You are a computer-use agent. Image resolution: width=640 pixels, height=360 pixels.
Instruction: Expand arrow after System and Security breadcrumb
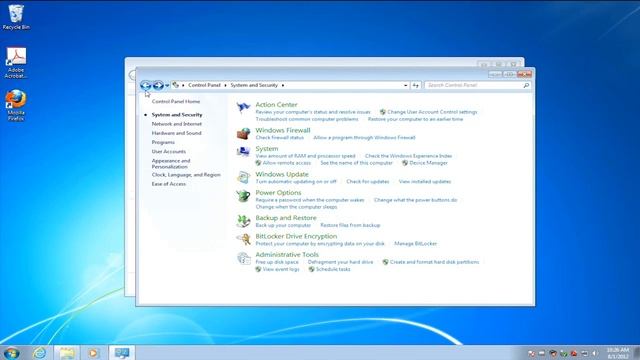click(x=282, y=85)
